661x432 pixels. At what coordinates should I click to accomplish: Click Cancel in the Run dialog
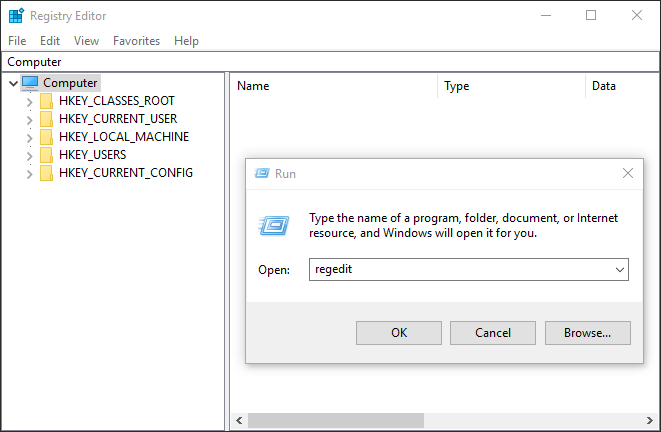493,333
